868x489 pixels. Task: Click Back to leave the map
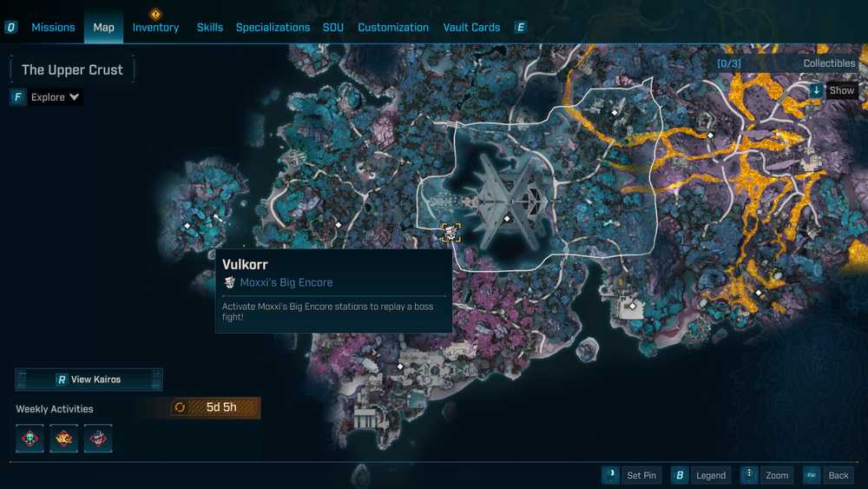point(838,475)
